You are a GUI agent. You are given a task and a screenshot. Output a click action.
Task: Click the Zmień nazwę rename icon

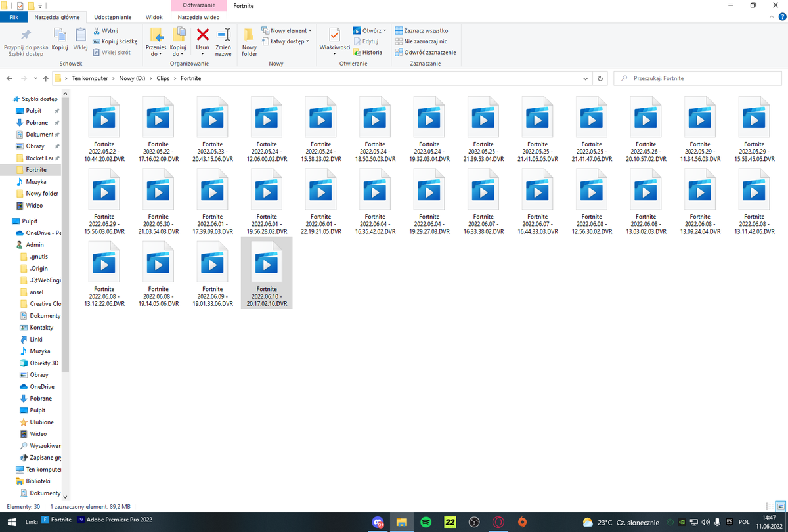223,35
